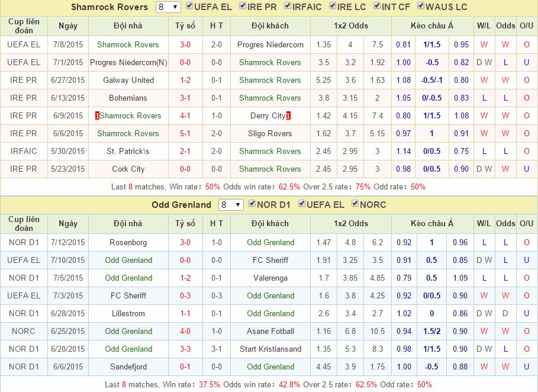Click the Odd Grenland section title
This screenshot has width=538, height=392.
(181, 205)
